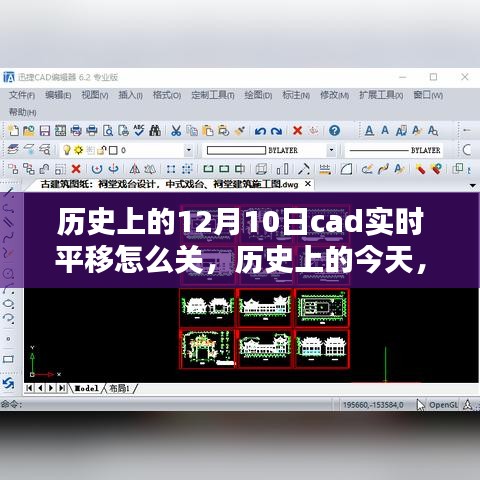This screenshot has width=480, height=480.
Task: Cut selection with scissors icon
Action: click(x=176, y=130)
